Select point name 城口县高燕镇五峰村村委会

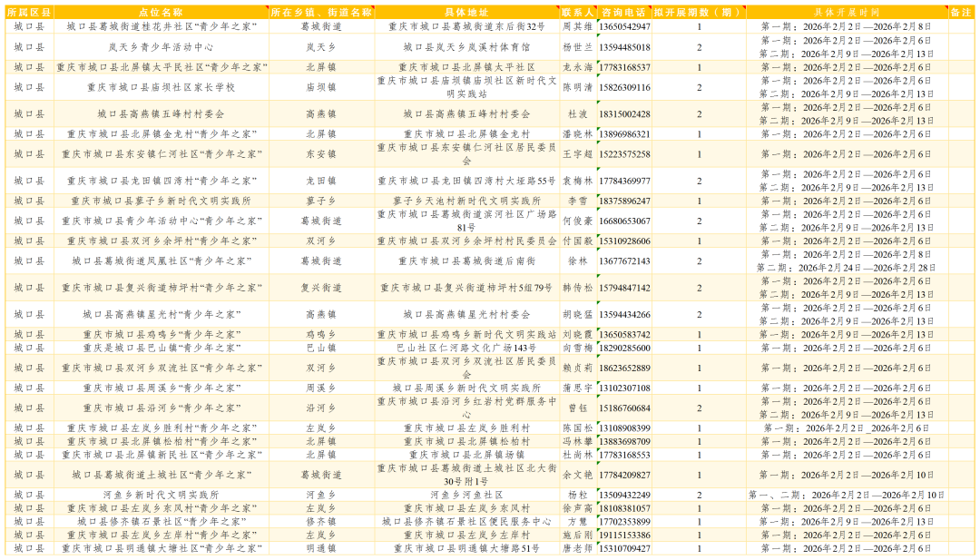coord(161,114)
